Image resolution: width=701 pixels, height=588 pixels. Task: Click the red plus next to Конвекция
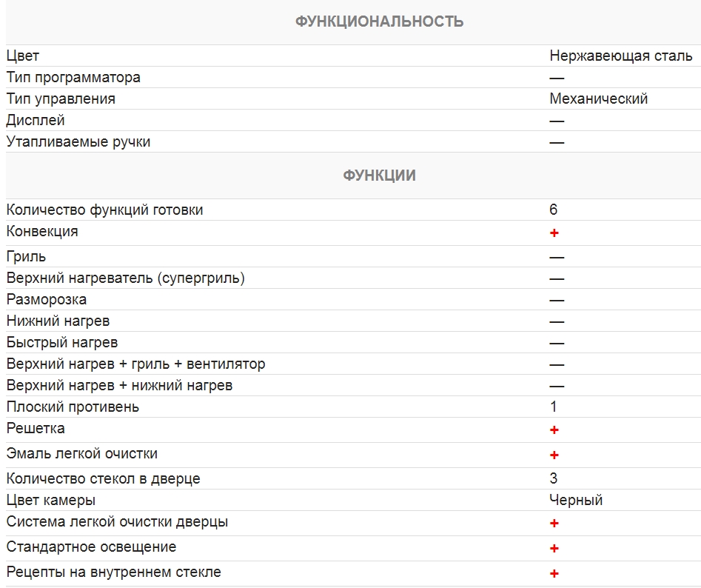tap(554, 233)
